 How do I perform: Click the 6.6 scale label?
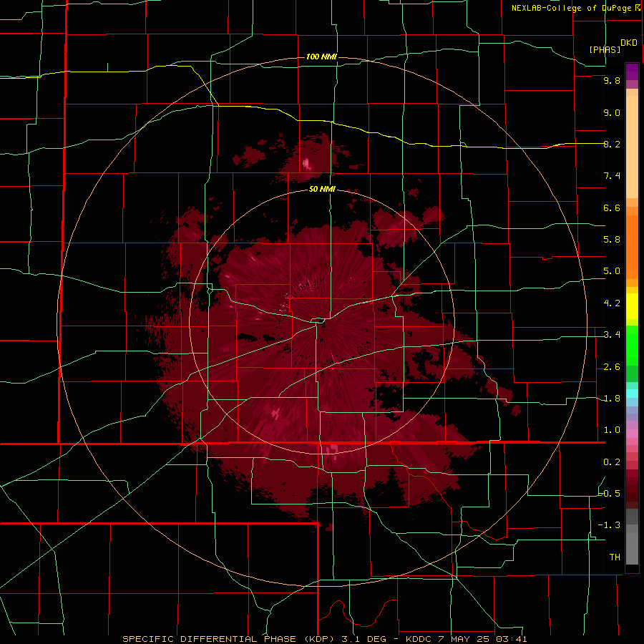(612, 208)
